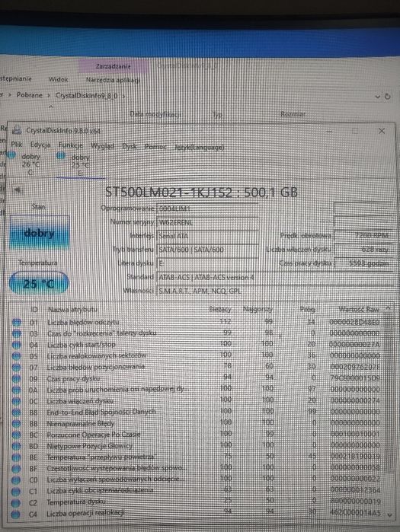The height and width of the screenshot is (532, 400).
Task: Click status circle of row 01 Liczba błędów odczytu
Action: click(x=17, y=322)
